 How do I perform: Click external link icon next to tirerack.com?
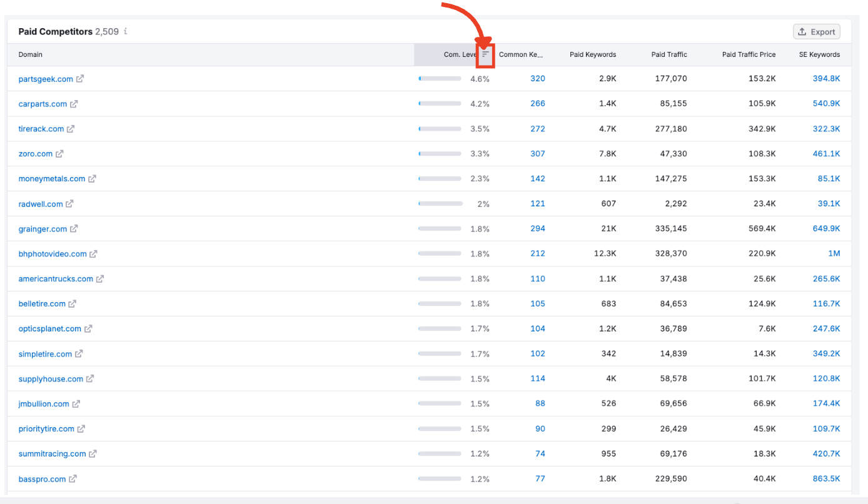point(71,129)
